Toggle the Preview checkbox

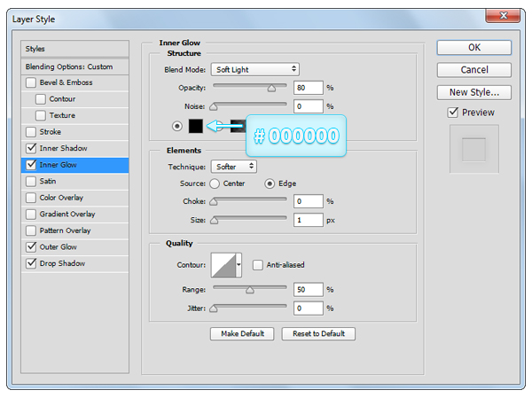click(x=453, y=113)
